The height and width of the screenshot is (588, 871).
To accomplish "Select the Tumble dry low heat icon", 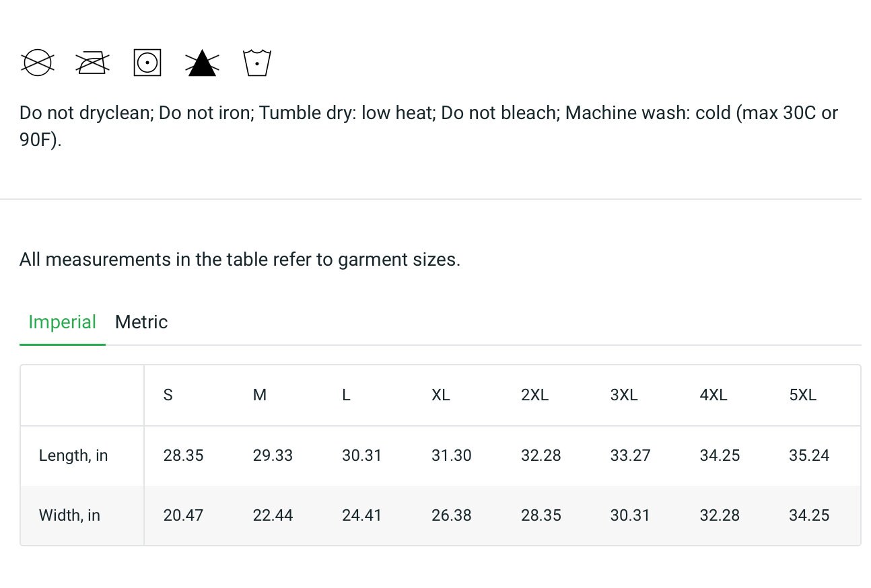I will coord(147,63).
